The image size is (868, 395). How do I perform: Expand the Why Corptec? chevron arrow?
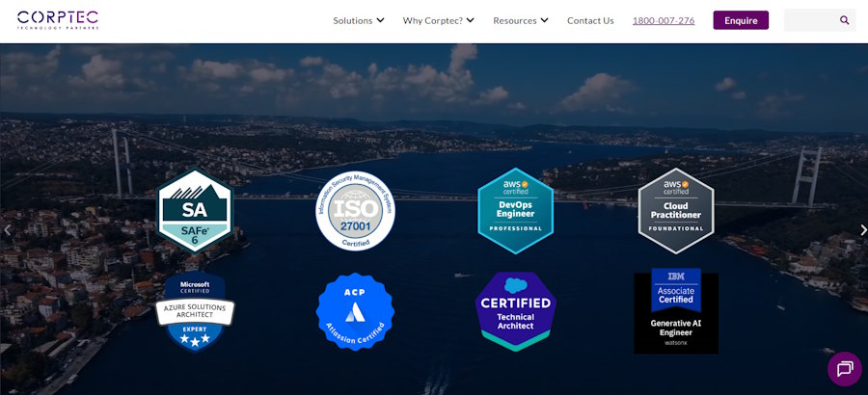[471, 20]
